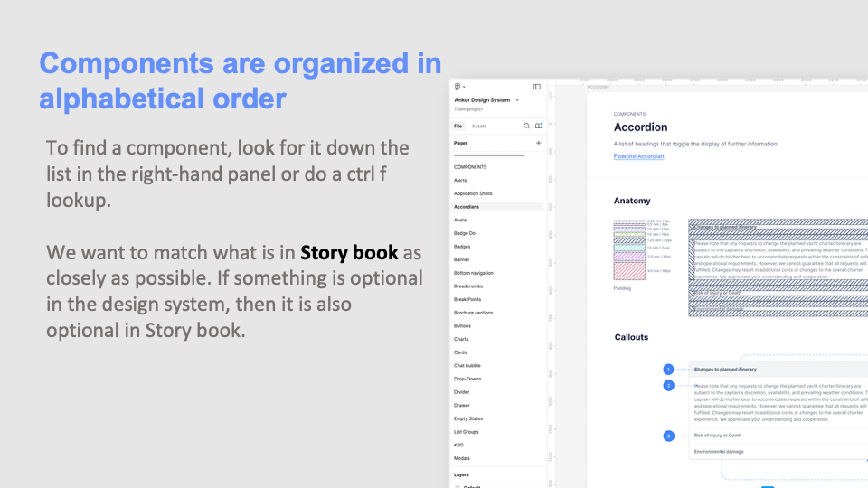Click callout marker number 2
Viewport: 868px width, 488px height.
pyautogui.click(x=668, y=386)
